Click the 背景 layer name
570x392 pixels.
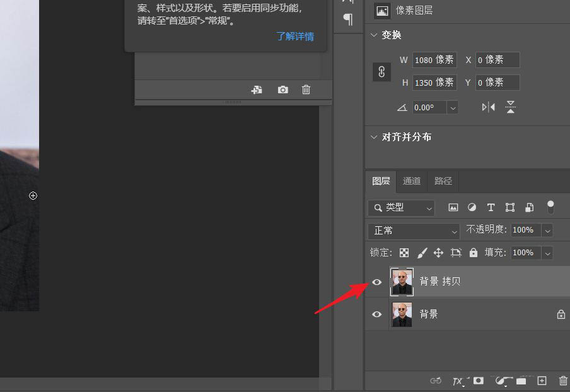click(429, 314)
